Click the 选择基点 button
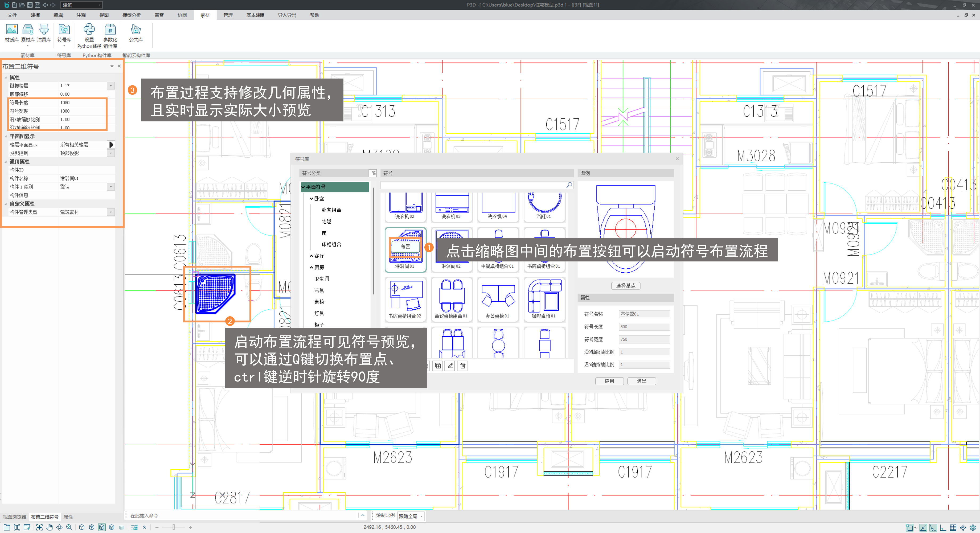The width and height of the screenshot is (980, 533). [x=625, y=286]
